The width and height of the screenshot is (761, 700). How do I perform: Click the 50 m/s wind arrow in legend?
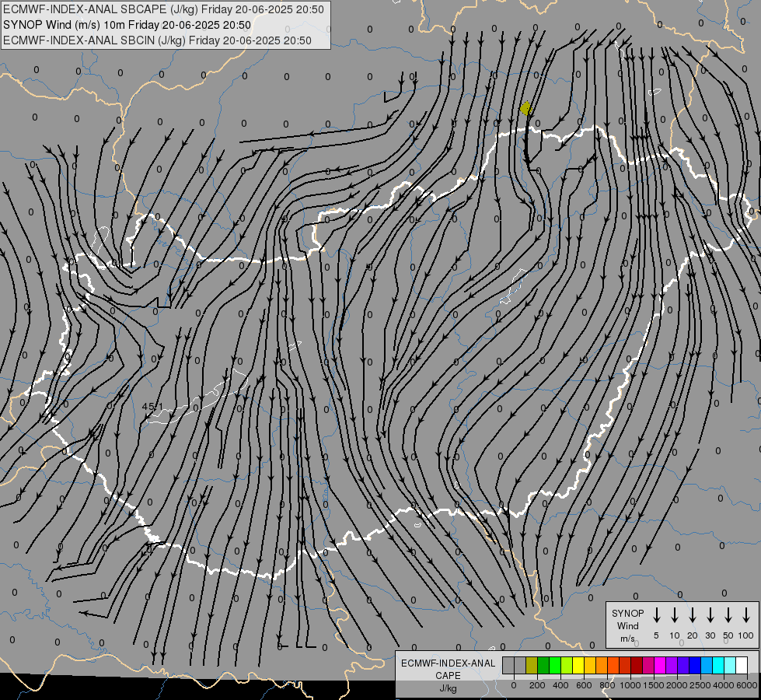(728, 615)
